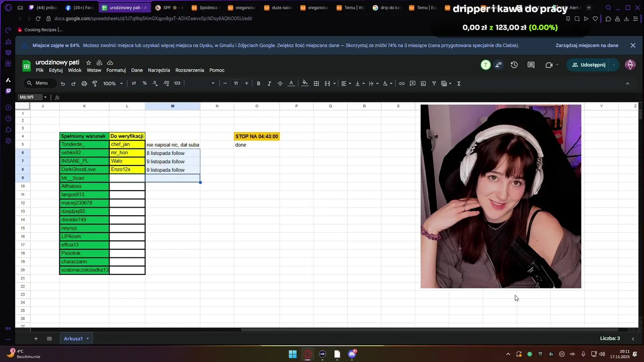Apply currency format with the zł button
Image resolution: width=644 pixels, height=362 pixels.
(x=134, y=83)
